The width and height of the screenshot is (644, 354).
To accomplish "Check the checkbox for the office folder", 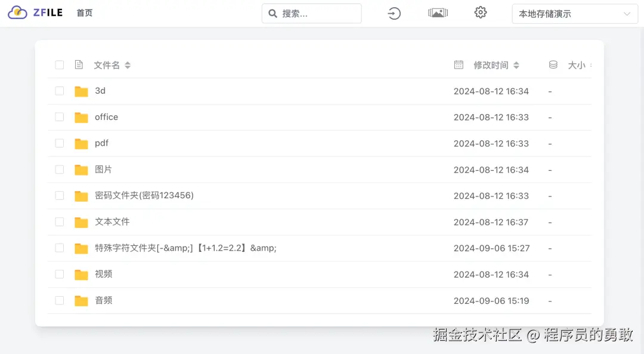I will point(59,117).
